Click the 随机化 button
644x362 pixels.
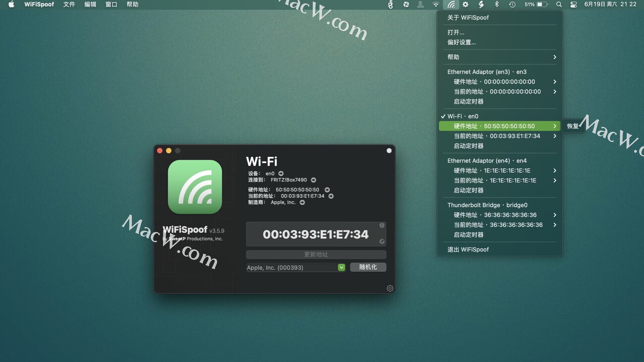[x=368, y=267]
